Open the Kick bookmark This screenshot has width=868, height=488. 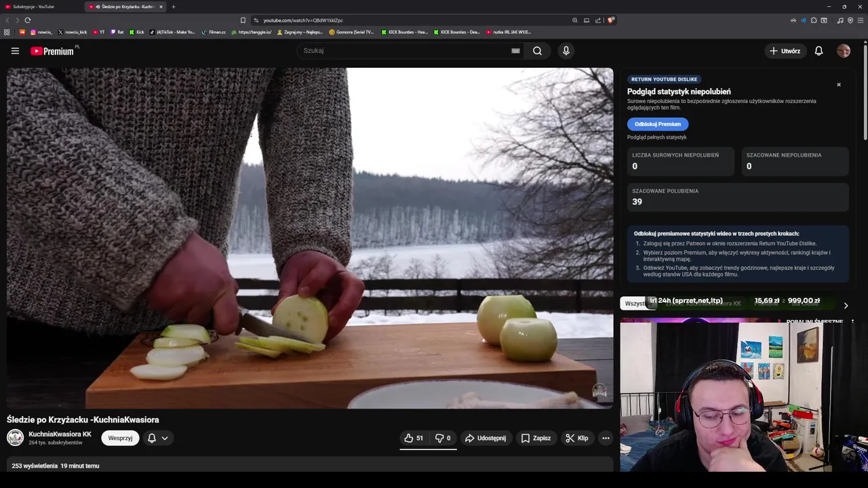click(x=137, y=32)
